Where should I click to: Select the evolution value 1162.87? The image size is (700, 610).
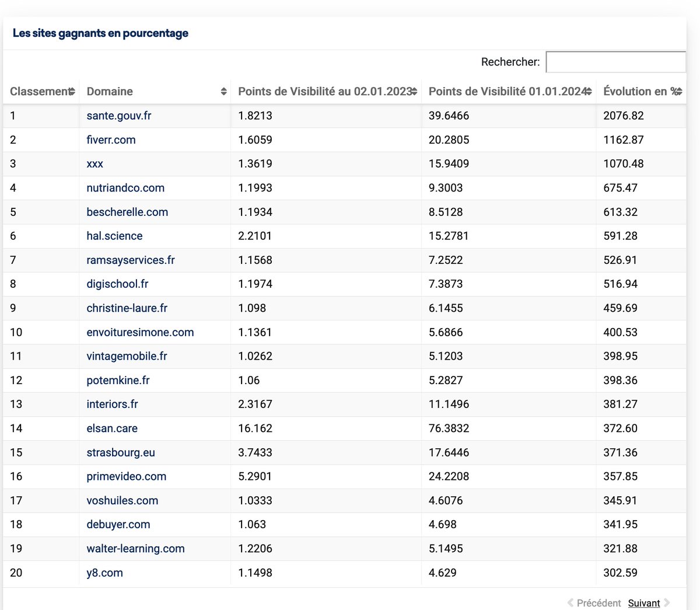624,140
